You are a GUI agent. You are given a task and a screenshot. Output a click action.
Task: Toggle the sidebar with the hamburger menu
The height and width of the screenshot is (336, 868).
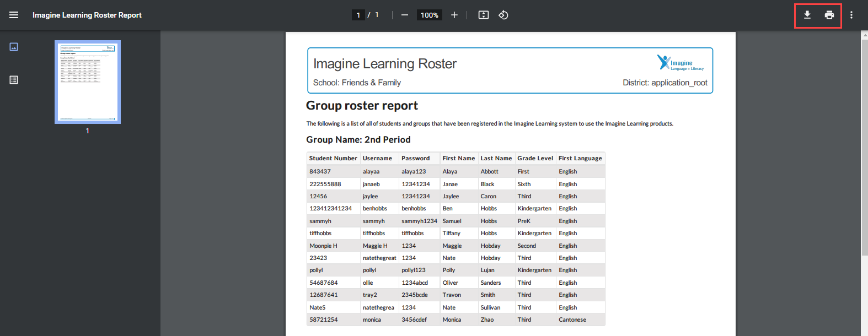coord(14,15)
